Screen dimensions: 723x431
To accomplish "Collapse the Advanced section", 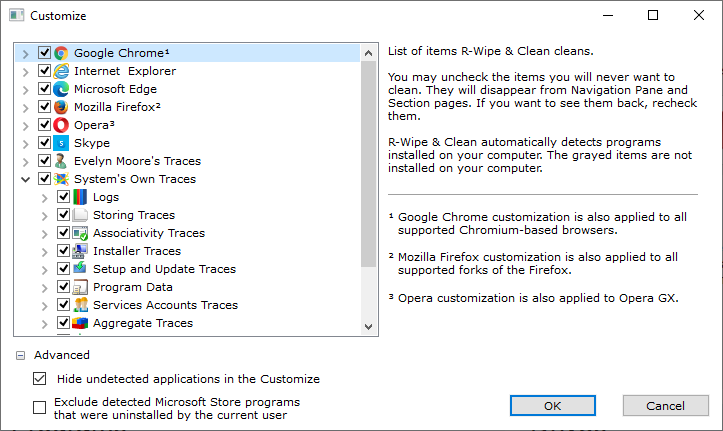I will (20, 355).
